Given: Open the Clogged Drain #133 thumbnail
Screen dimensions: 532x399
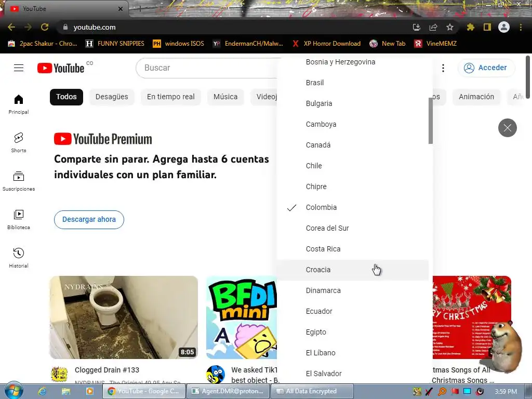Looking at the screenshot, I should pos(124,317).
